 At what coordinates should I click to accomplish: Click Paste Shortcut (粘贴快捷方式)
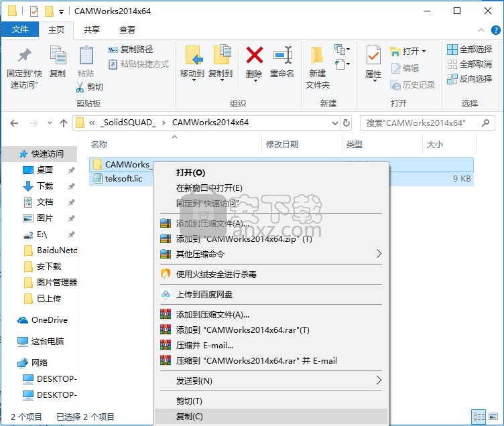[x=139, y=64]
